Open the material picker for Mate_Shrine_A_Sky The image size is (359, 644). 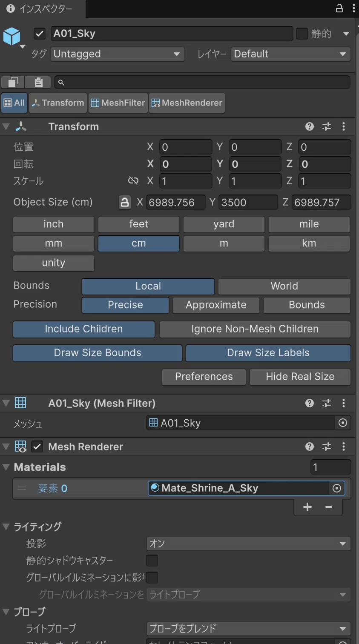[337, 488]
